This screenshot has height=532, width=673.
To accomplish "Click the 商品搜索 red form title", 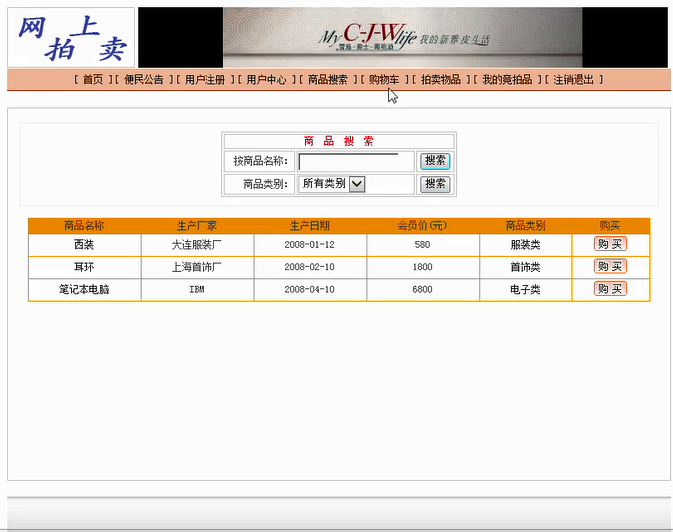I will [x=339, y=141].
